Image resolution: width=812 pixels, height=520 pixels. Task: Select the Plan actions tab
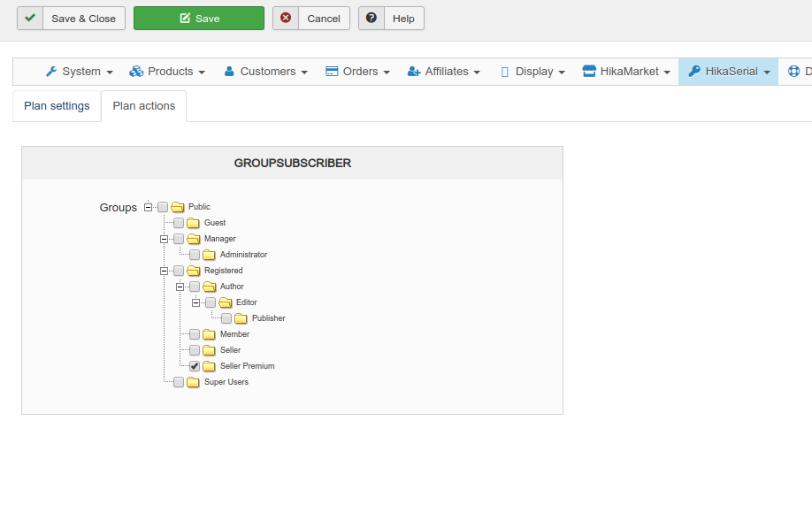tap(144, 106)
